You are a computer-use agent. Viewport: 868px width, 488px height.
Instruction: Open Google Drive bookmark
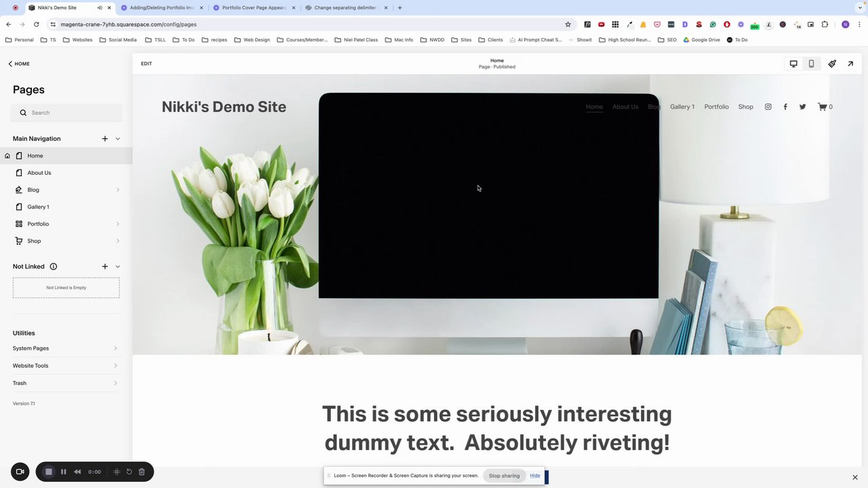(701, 40)
